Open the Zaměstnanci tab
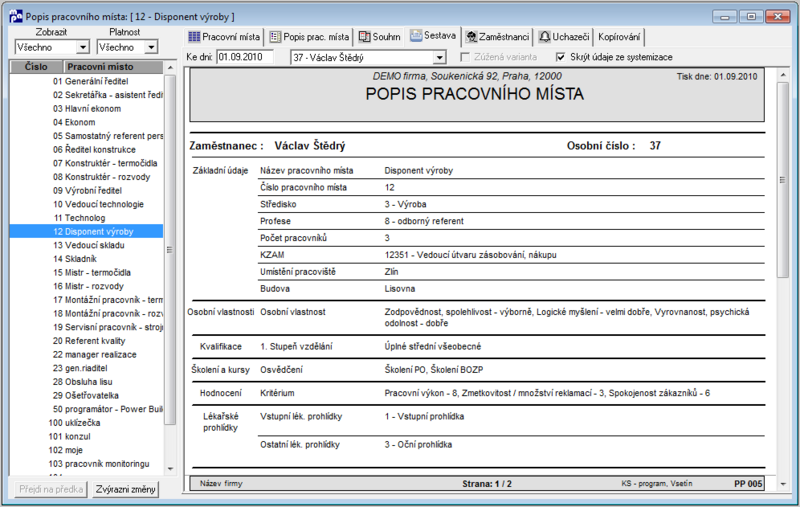This screenshot has width=800, height=507. click(497, 37)
